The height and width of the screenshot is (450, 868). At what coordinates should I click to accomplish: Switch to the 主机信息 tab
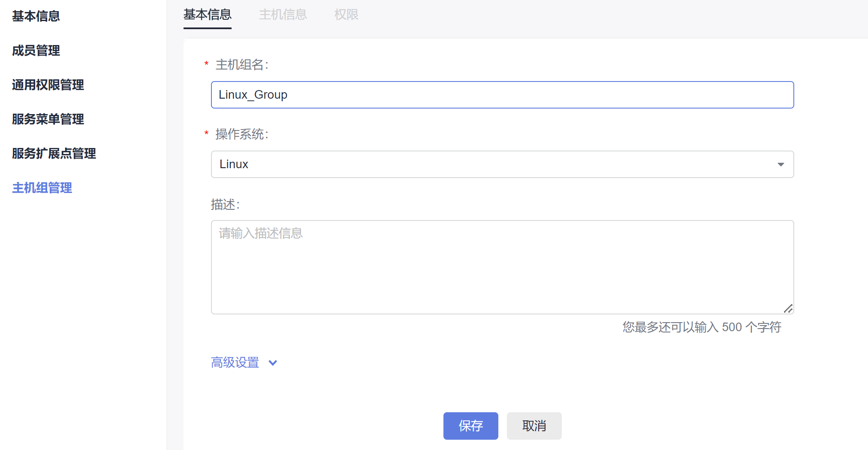point(283,15)
